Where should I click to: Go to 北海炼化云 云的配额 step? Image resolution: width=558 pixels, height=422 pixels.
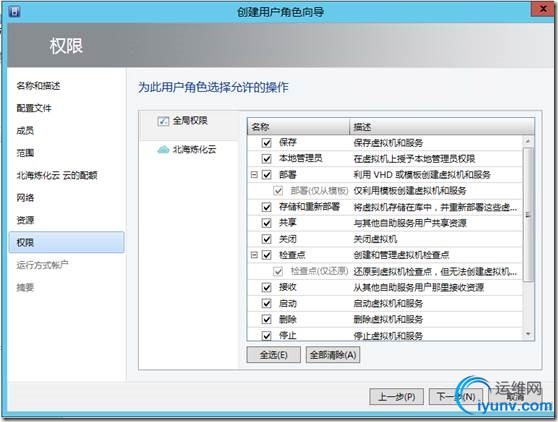(x=57, y=175)
